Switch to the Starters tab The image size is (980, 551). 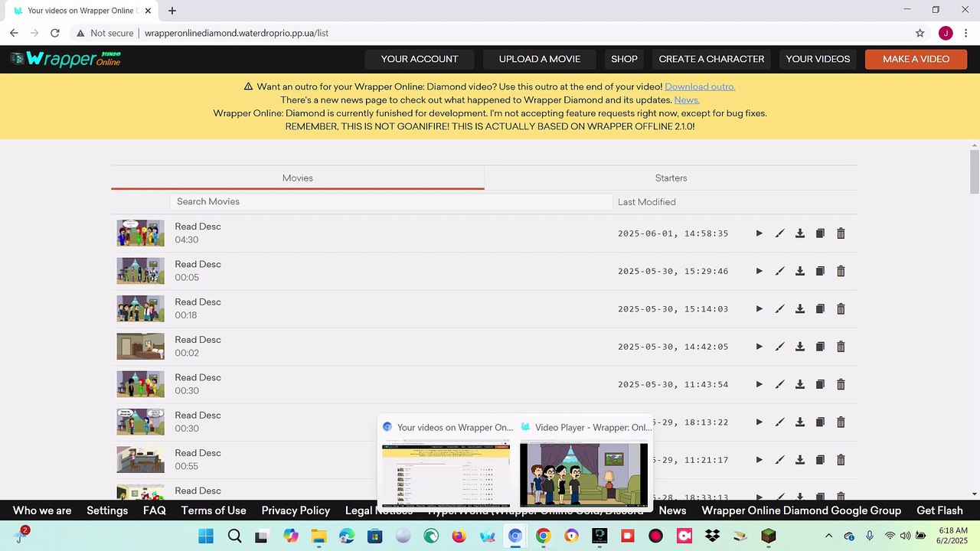coord(671,178)
